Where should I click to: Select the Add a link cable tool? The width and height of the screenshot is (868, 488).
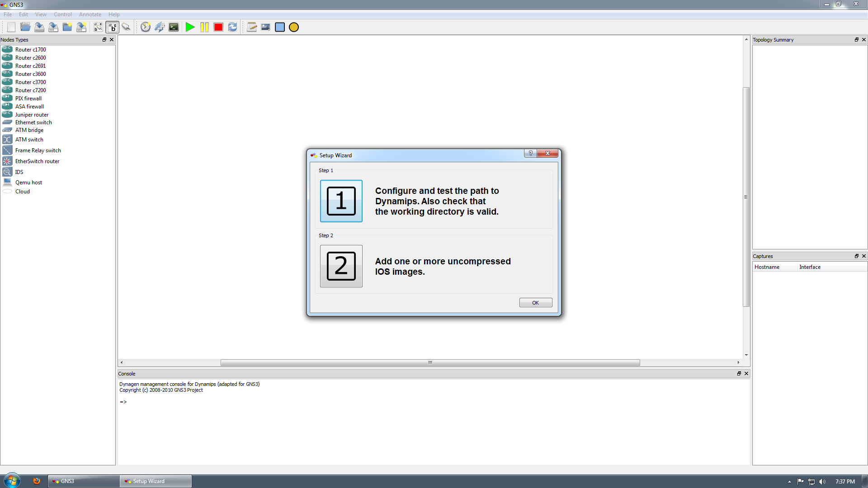(x=126, y=27)
